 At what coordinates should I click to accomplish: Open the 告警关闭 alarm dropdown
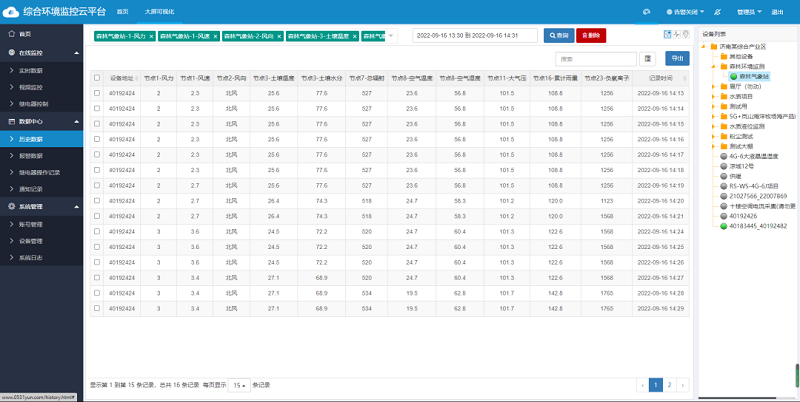(685, 12)
